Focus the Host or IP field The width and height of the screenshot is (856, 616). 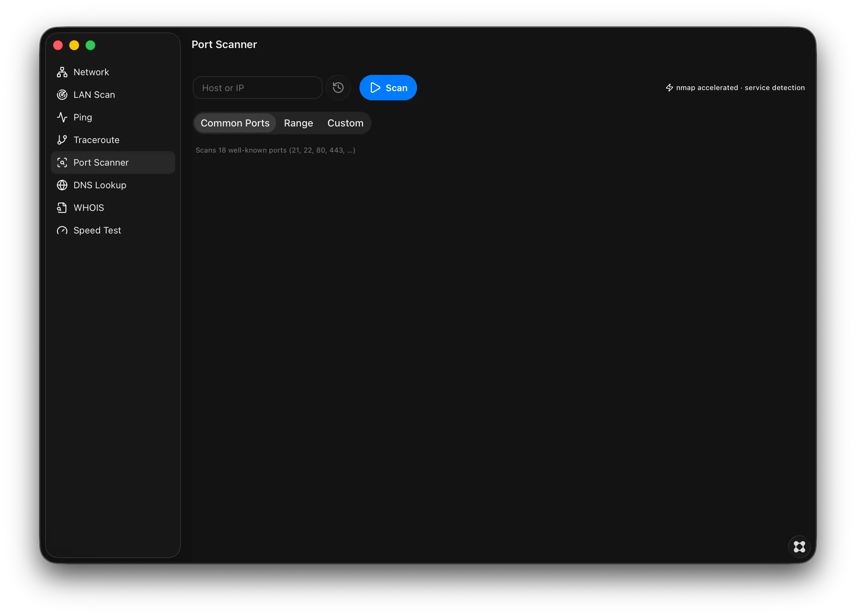point(257,88)
